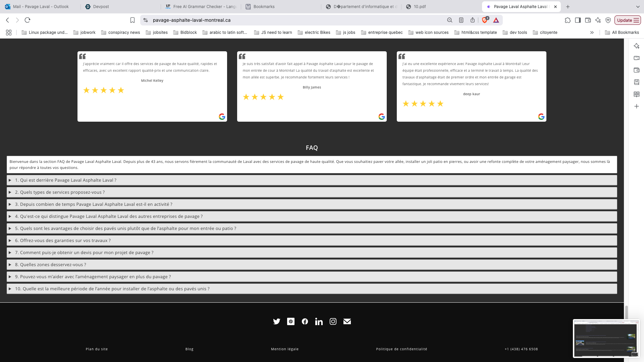Click the Facebook footer icon
This screenshot has width=644, height=362.
305,321
